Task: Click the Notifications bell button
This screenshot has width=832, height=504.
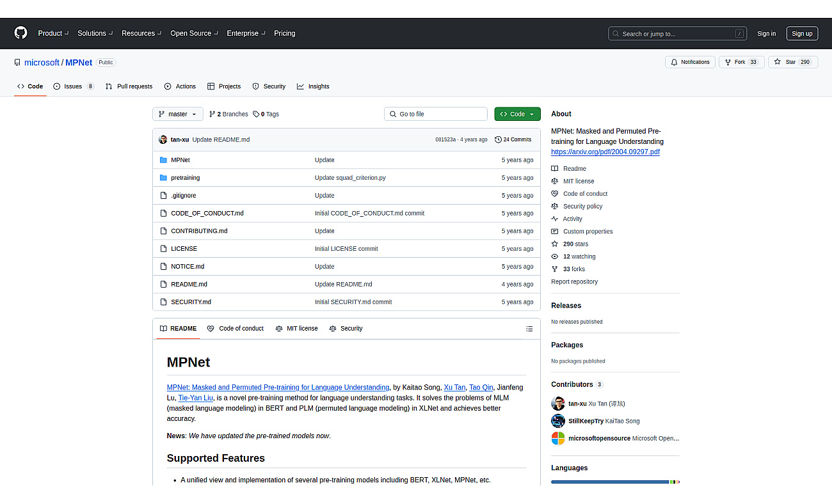Action: (690, 62)
